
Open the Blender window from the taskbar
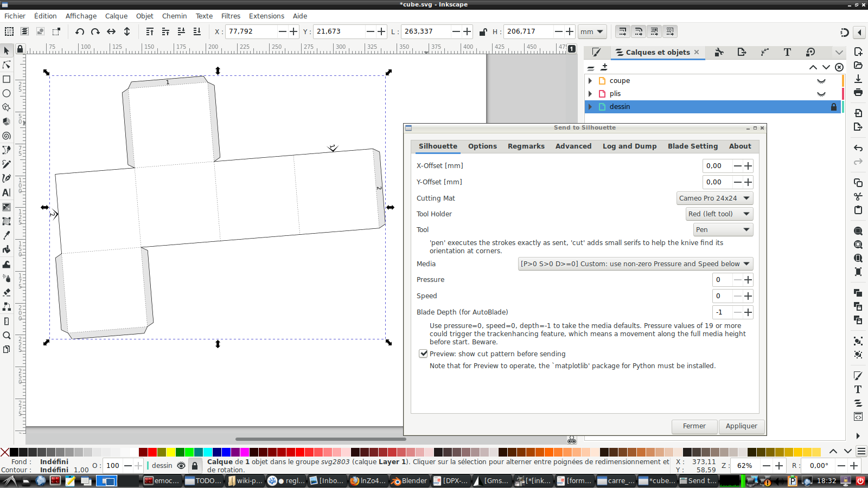[409, 480]
